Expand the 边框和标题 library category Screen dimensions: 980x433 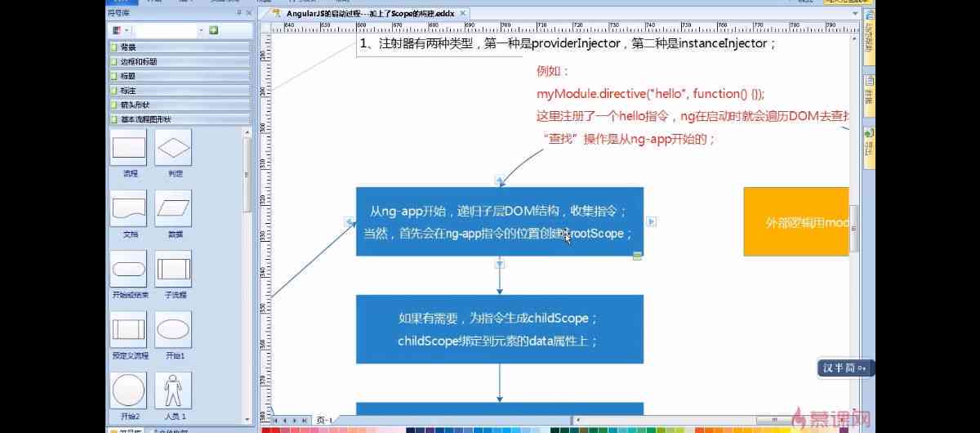[180, 62]
